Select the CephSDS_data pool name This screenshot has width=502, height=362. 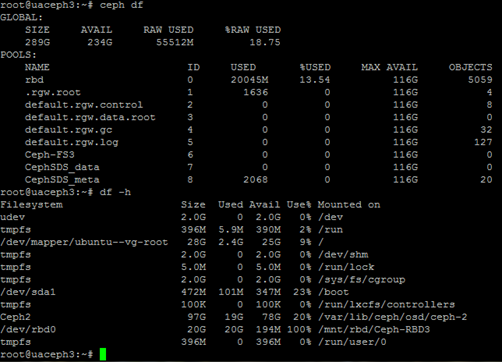(x=62, y=167)
